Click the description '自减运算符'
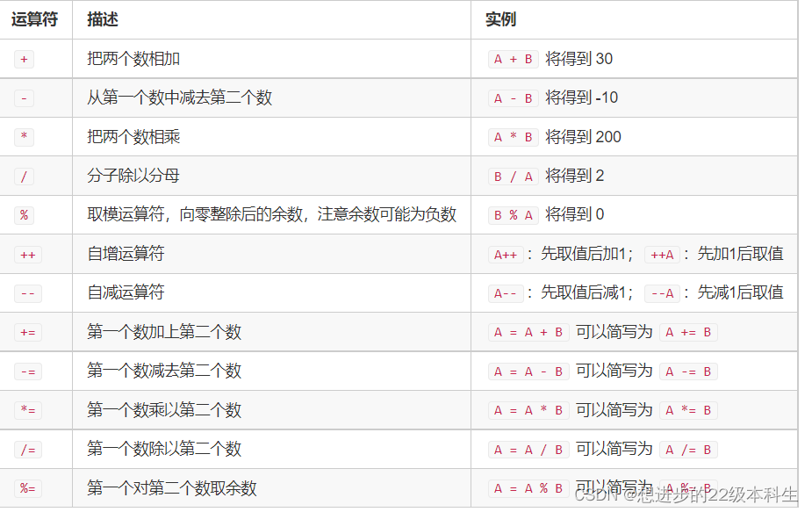812x512 pixels. tap(126, 292)
